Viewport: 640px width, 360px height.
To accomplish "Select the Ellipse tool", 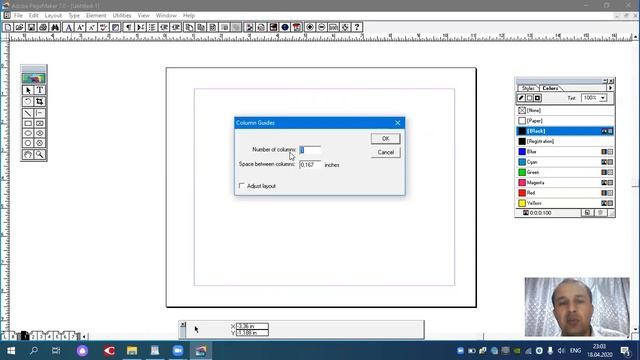I will point(28,133).
